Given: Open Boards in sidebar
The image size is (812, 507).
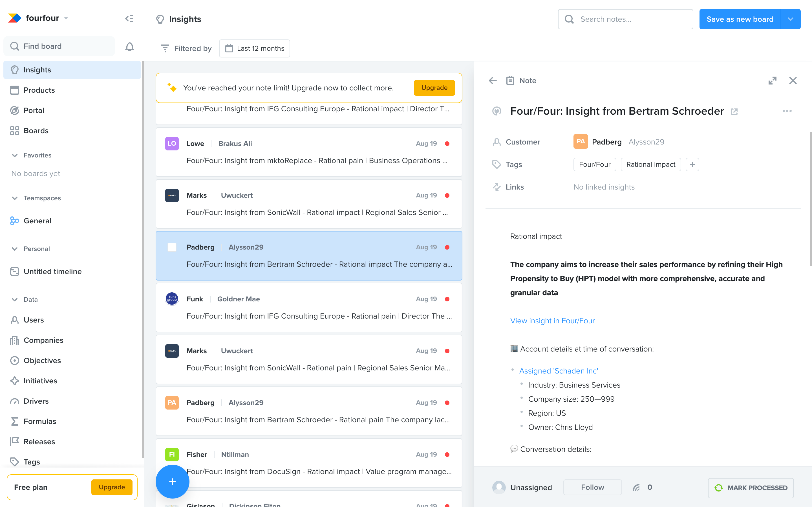Looking at the screenshot, I should (36, 131).
